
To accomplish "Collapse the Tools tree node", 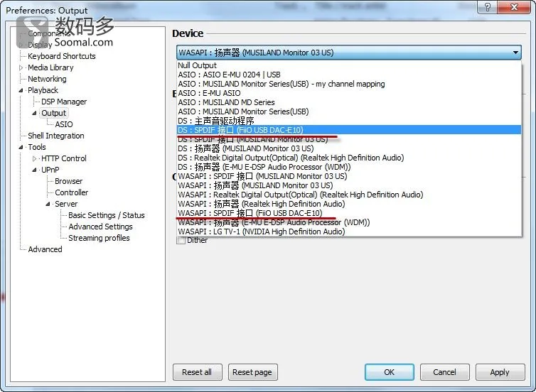I will [21, 147].
